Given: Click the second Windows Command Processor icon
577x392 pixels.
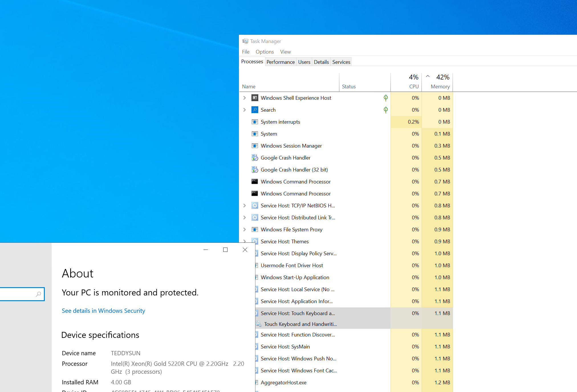Looking at the screenshot, I should (x=255, y=193).
